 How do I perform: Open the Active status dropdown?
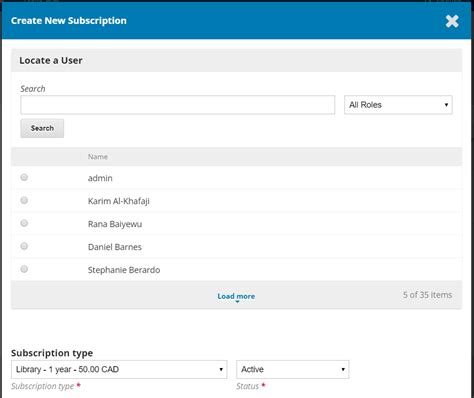(293, 369)
